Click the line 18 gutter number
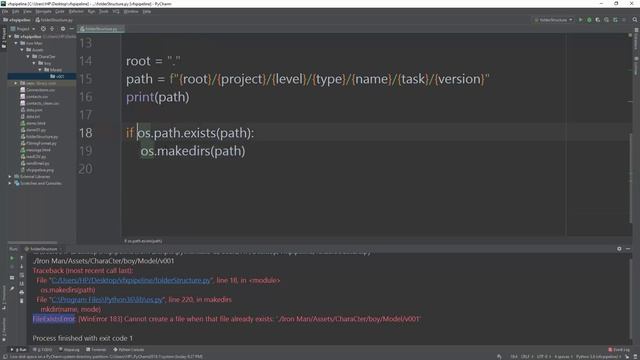The width and height of the screenshot is (640, 360). [x=86, y=133]
